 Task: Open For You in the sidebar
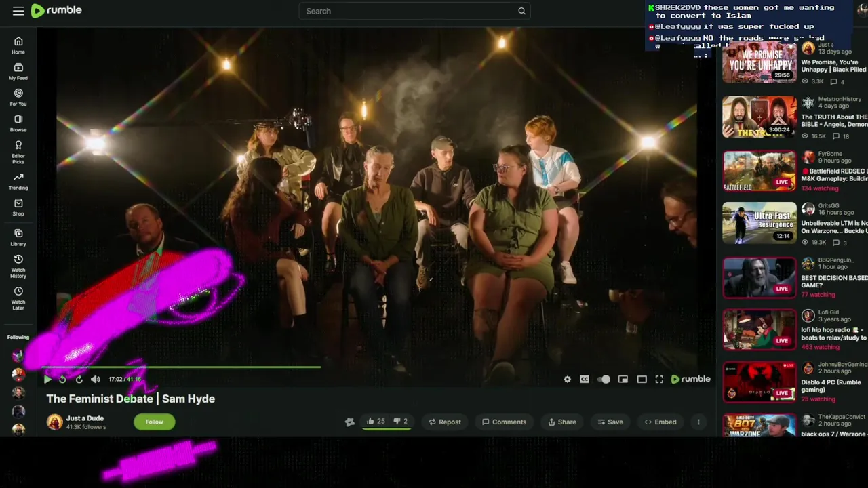pos(18,97)
